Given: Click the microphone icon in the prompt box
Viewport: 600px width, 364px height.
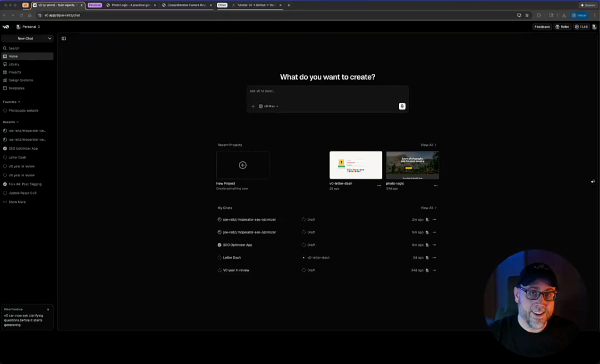Looking at the screenshot, I should [402, 106].
